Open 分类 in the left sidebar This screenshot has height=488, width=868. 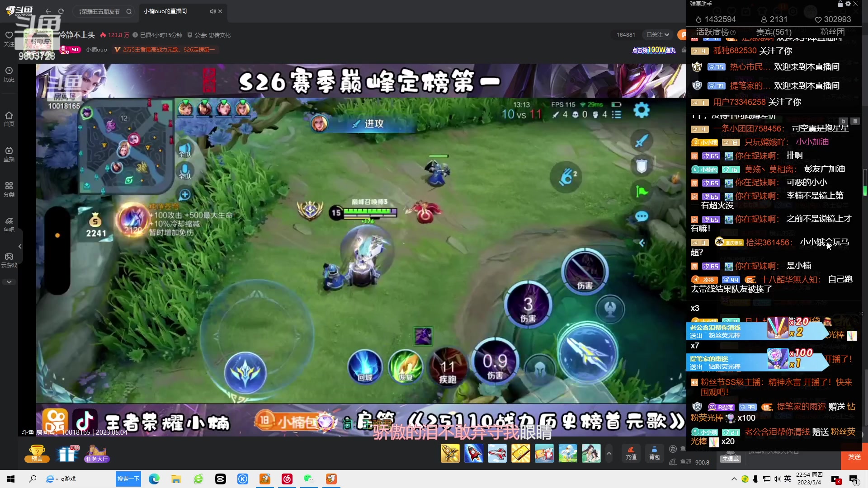click(9, 189)
